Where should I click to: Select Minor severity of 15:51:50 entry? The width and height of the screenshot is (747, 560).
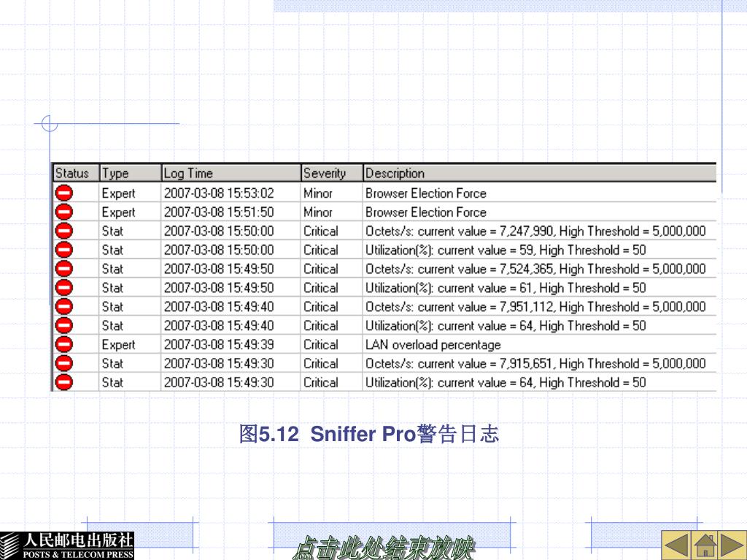(x=318, y=212)
